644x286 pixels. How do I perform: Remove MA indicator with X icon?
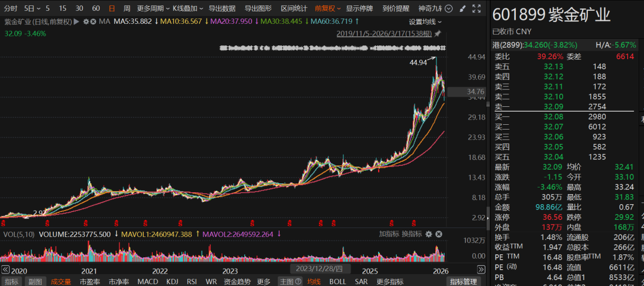tap(93, 21)
